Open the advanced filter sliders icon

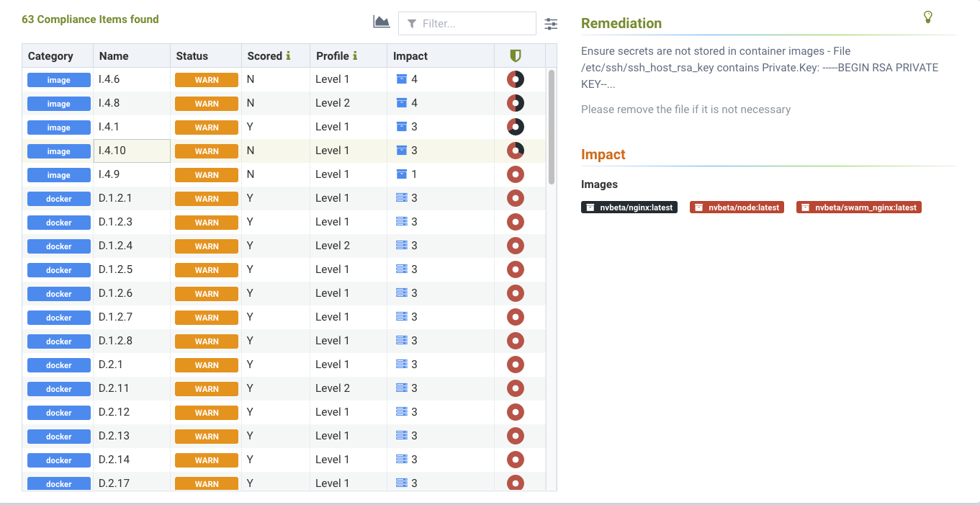pos(551,24)
